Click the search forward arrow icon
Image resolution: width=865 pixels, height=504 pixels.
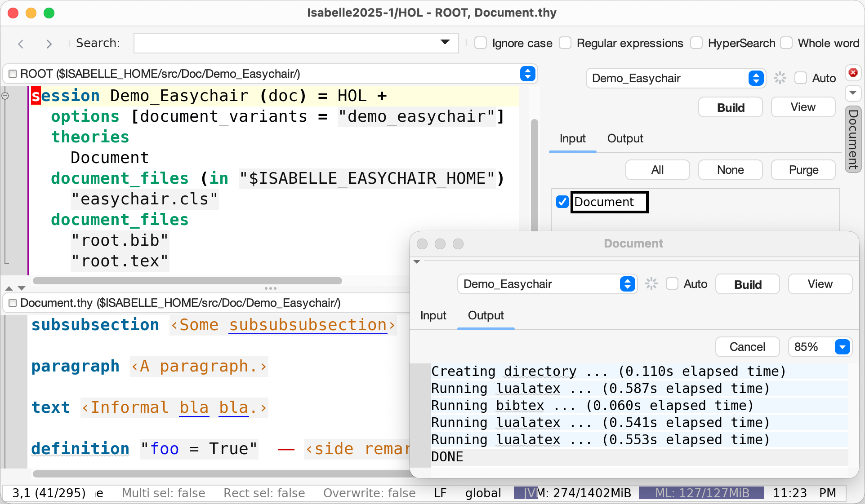[49, 44]
